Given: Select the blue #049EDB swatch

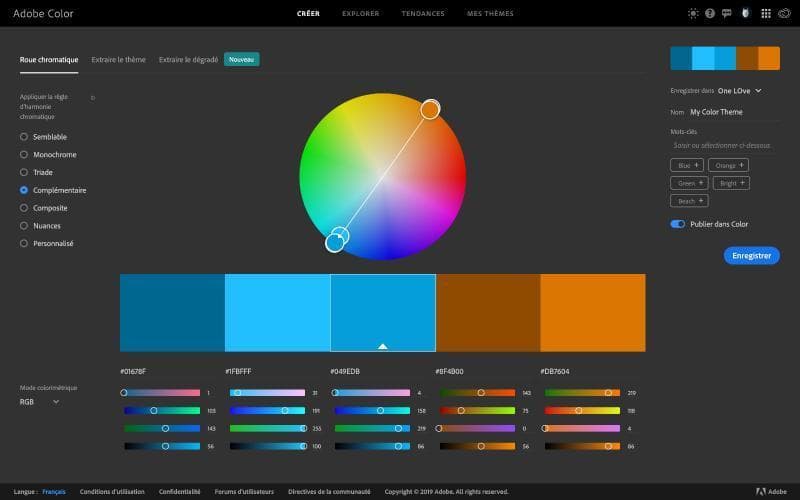Looking at the screenshot, I should [x=383, y=313].
